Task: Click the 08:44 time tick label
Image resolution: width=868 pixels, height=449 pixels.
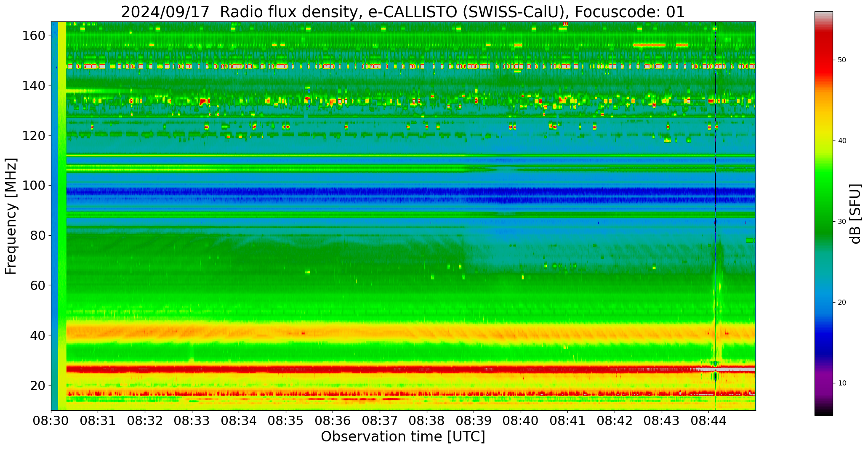Action: [708, 420]
